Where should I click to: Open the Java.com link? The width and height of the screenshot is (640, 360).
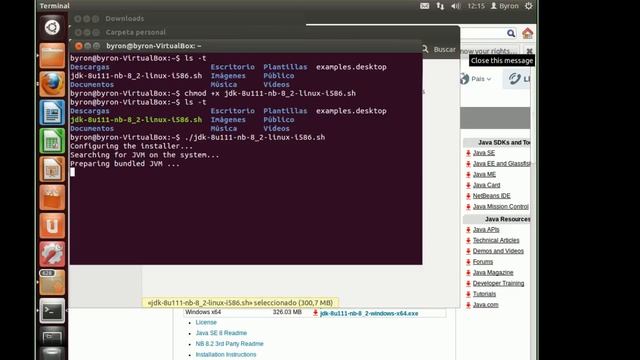click(485, 304)
